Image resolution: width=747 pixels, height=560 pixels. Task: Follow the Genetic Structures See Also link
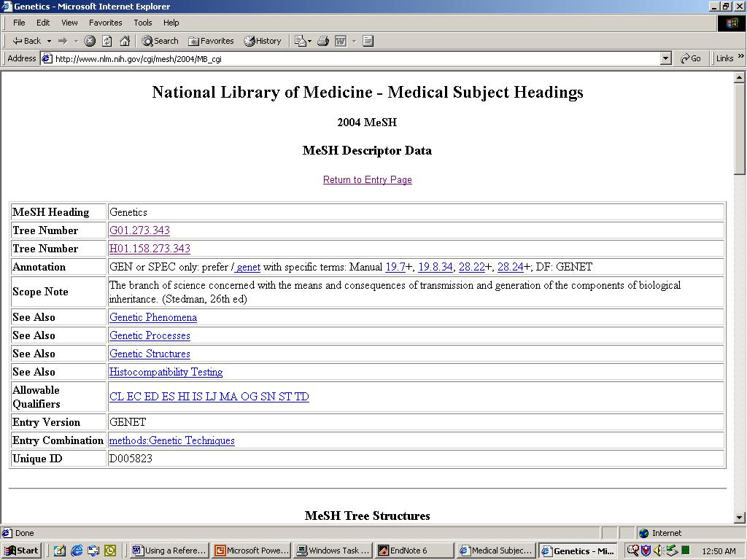pyautogui.click(x=150, y=354)
